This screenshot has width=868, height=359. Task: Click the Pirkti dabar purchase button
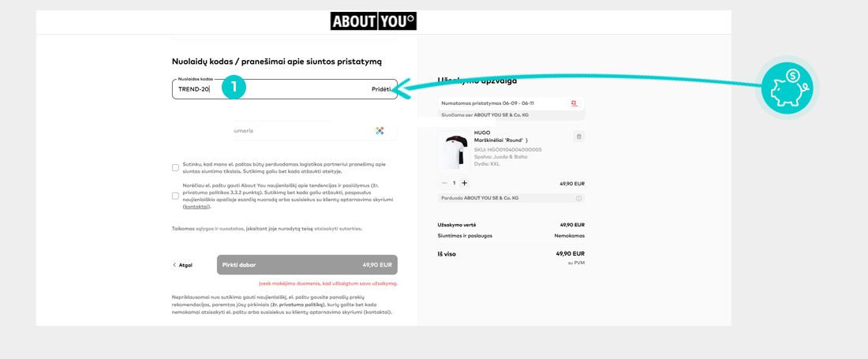[307, 265]
